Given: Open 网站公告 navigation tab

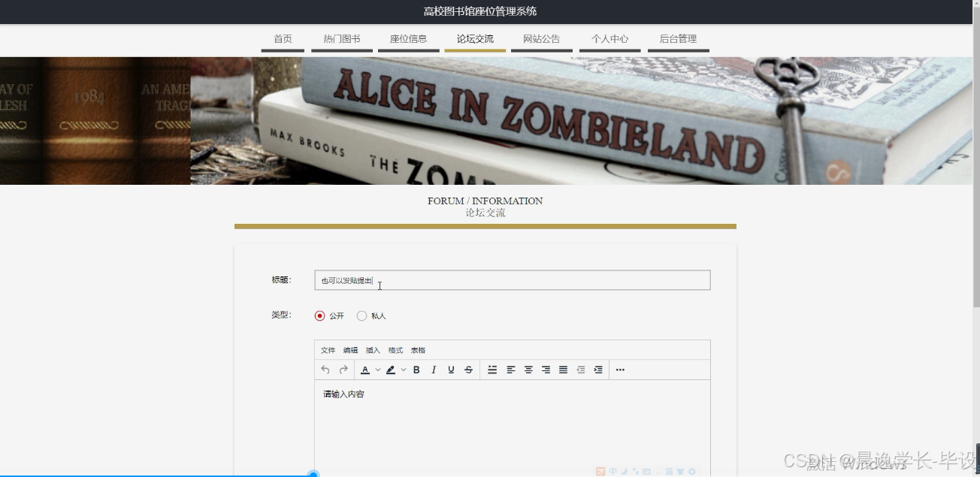Looking at the screenshot, I should coord(542,40).
